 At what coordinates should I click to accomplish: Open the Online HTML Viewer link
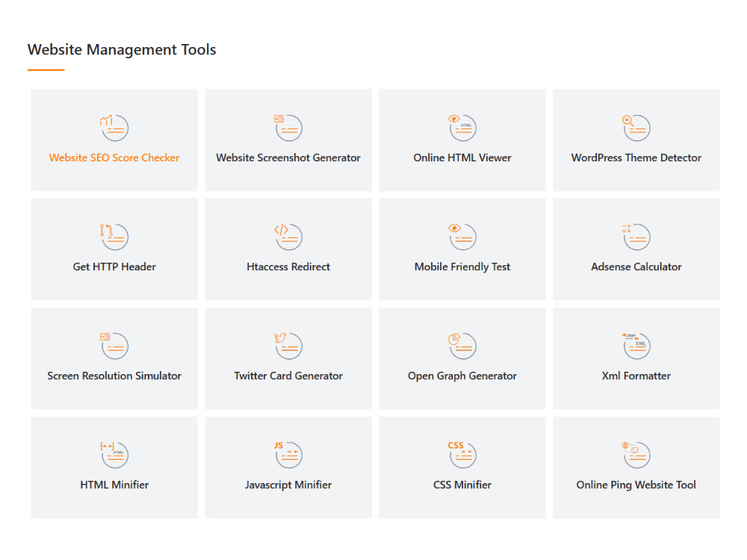click(462, 158)
